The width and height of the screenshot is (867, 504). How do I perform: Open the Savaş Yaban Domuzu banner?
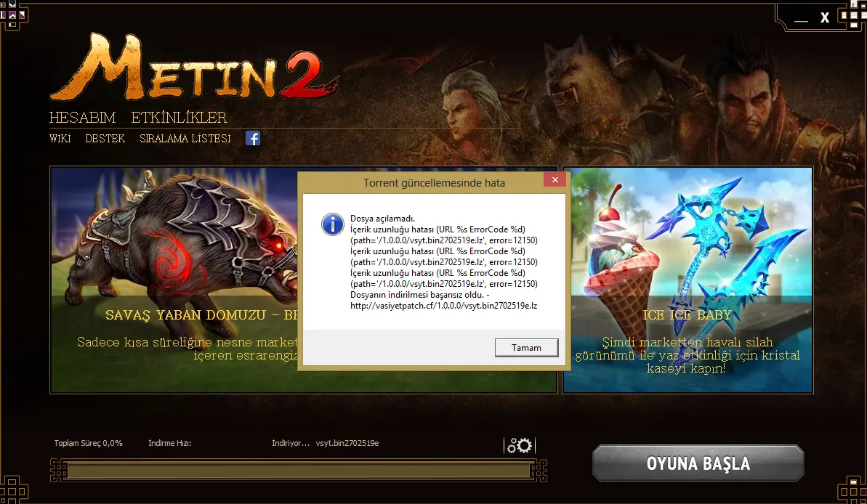(x=174, y=280)
